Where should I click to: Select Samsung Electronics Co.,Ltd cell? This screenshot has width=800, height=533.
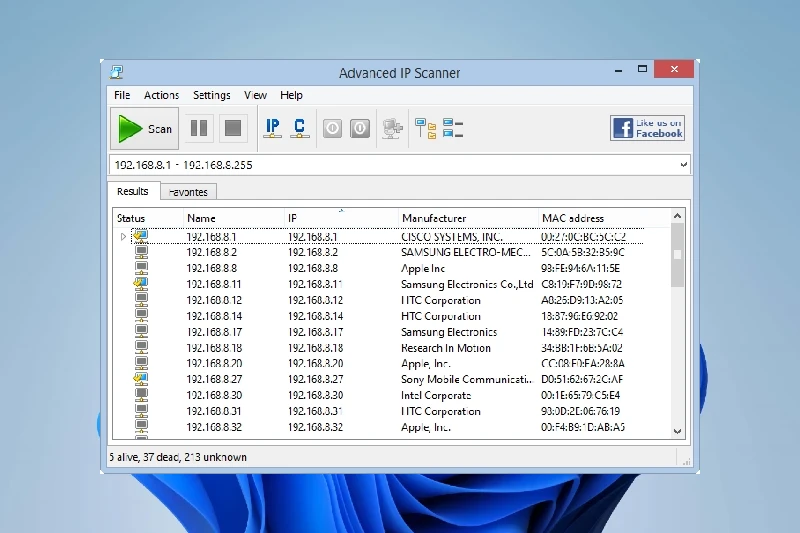467,284
